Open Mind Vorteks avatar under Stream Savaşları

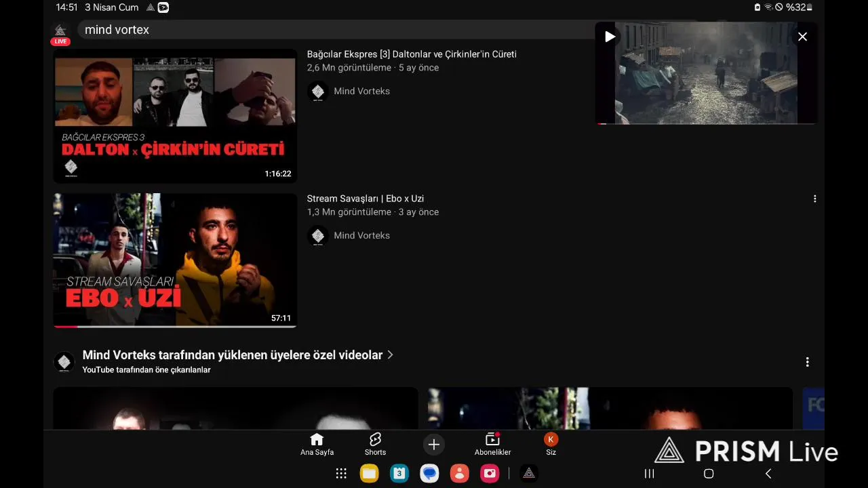[317, 236]
